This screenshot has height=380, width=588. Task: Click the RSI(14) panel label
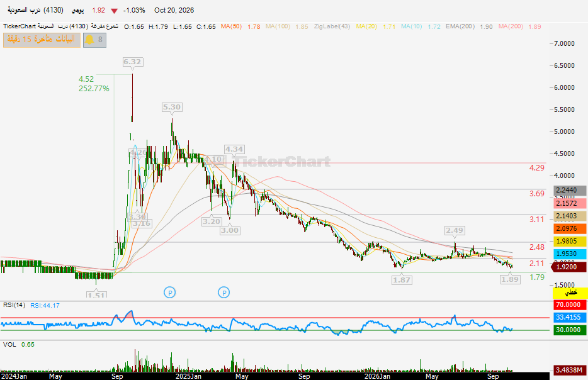[x=14, y=305]
